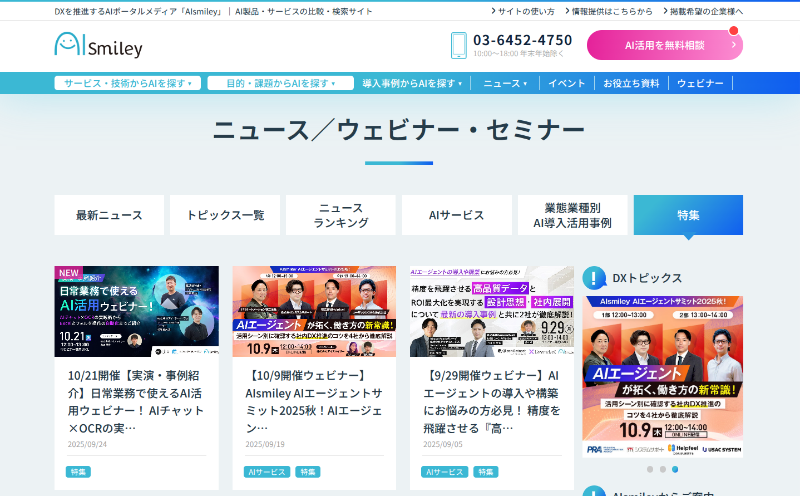Click AIサービス tag on 9/29 article
800x496 pixels.
pos(444,472)
